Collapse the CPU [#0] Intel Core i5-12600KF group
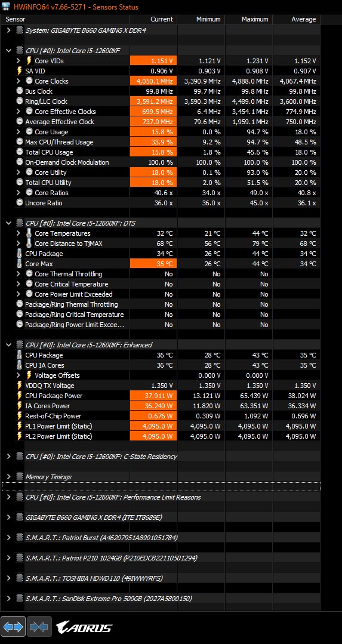Screen dimensions: 342x644 pos(8,51)
